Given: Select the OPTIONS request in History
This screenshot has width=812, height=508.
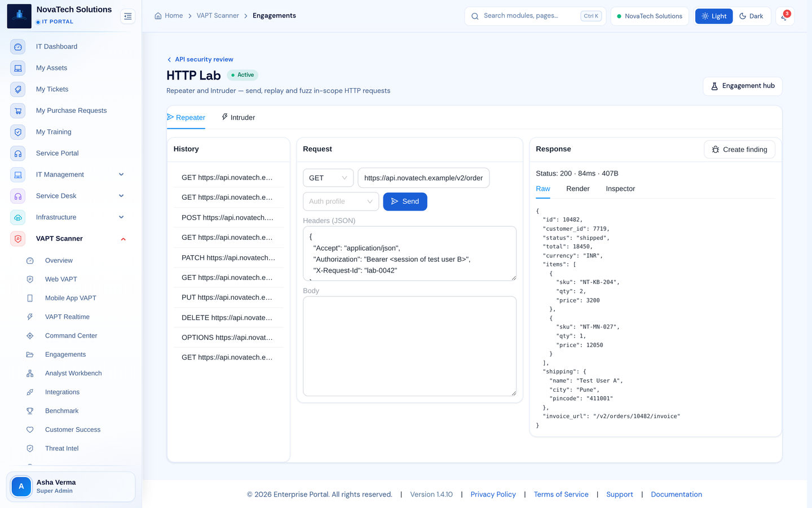Looking at the screenshot, I should point(228,338).
